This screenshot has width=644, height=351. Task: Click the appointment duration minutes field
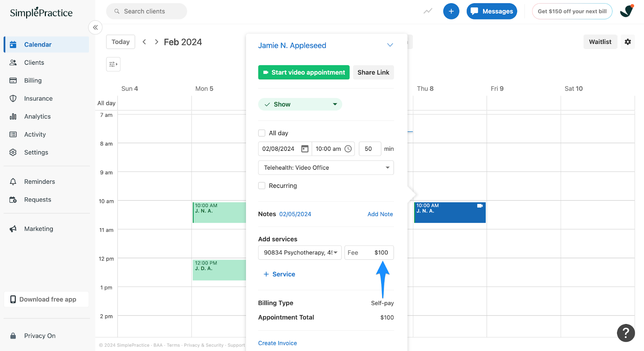pos(369,149)
